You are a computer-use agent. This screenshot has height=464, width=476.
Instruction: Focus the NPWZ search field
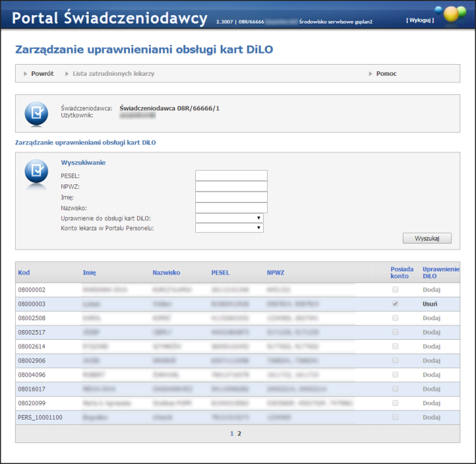[x=231, y=186]
